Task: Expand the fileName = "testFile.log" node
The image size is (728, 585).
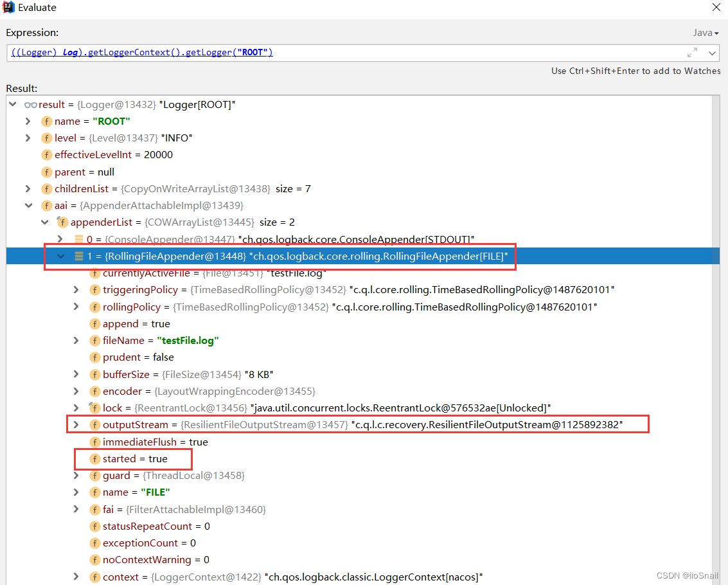Action: [76, 341]
